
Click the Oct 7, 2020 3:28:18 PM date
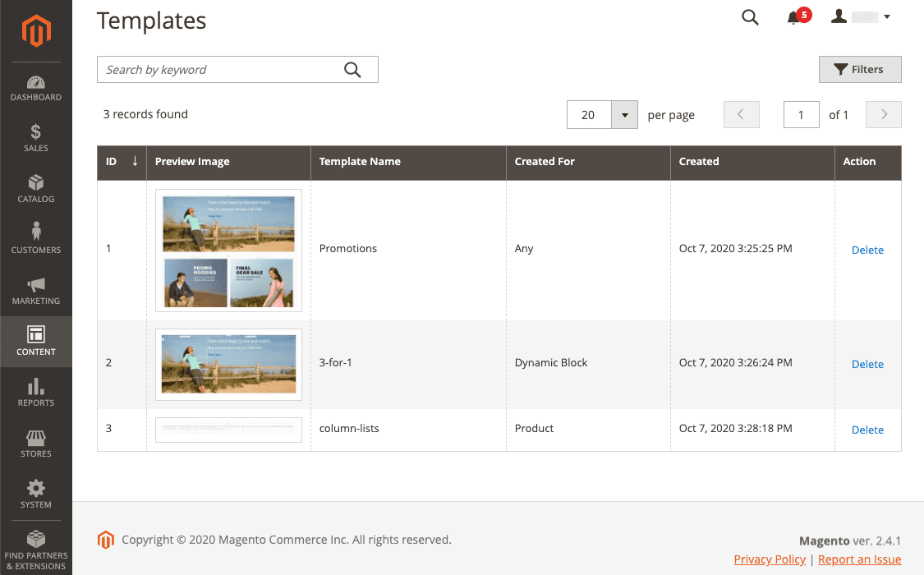(735, 428)
